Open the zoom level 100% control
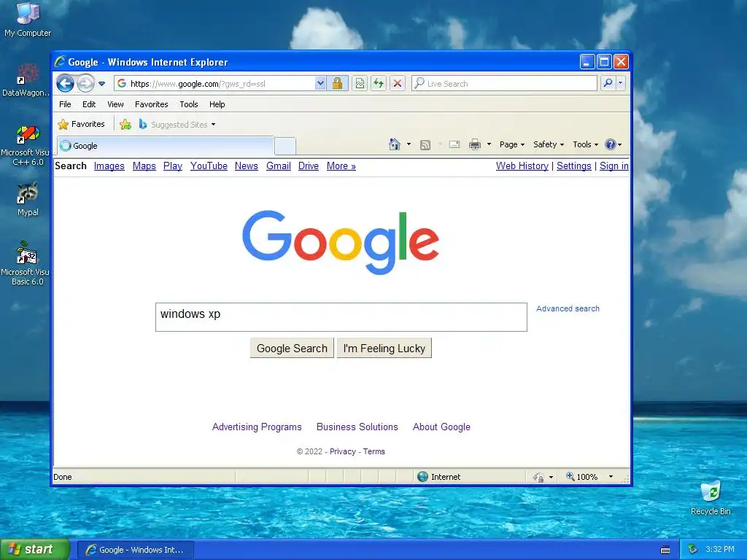 click(x=581, y=477)
